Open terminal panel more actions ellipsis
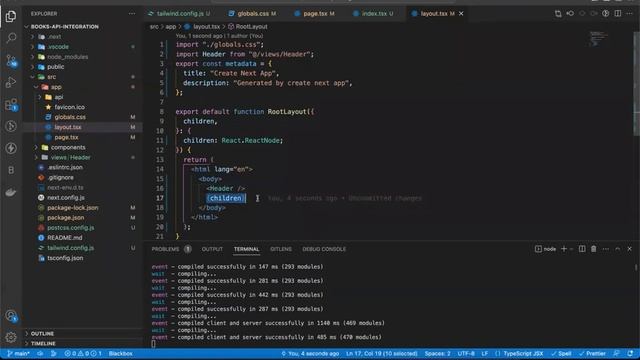The height and width of the screenshot is (360, 640). [606, 249]
